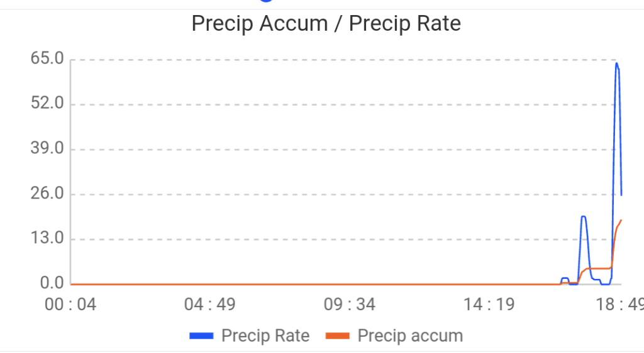This screenshot has height=353, width=644.
Task: Click the smaller blue peak near 20
Action: point(584,217)
